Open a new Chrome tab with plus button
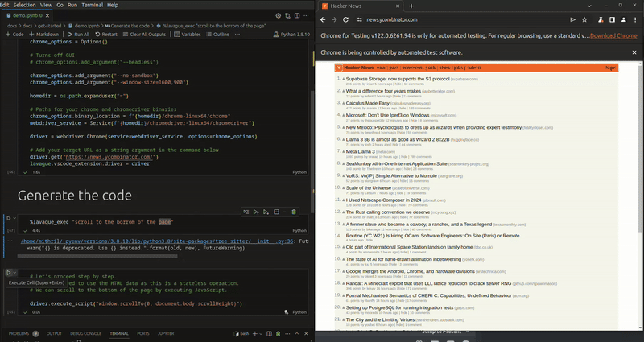This screenshot has height=342, width=644. click(411, 6)
